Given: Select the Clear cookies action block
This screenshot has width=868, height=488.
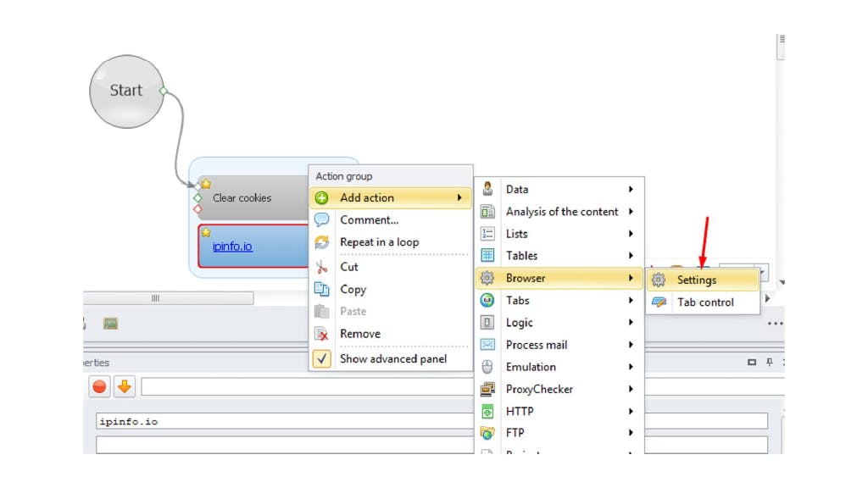Looking at the screenshot, I should click(252, 198).
